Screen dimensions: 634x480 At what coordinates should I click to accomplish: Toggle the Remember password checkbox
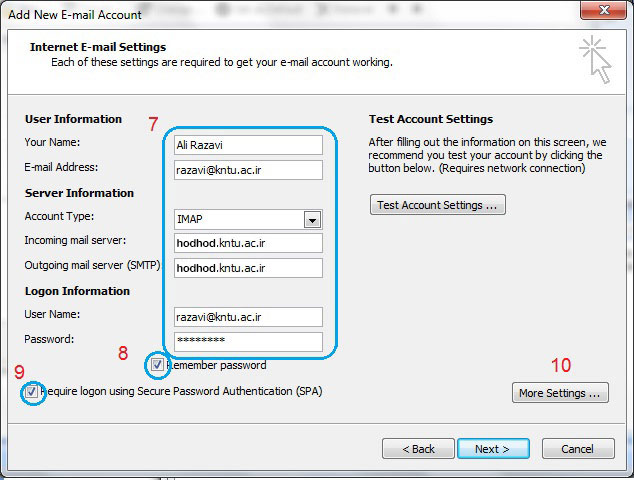click(x=158, y=365)
